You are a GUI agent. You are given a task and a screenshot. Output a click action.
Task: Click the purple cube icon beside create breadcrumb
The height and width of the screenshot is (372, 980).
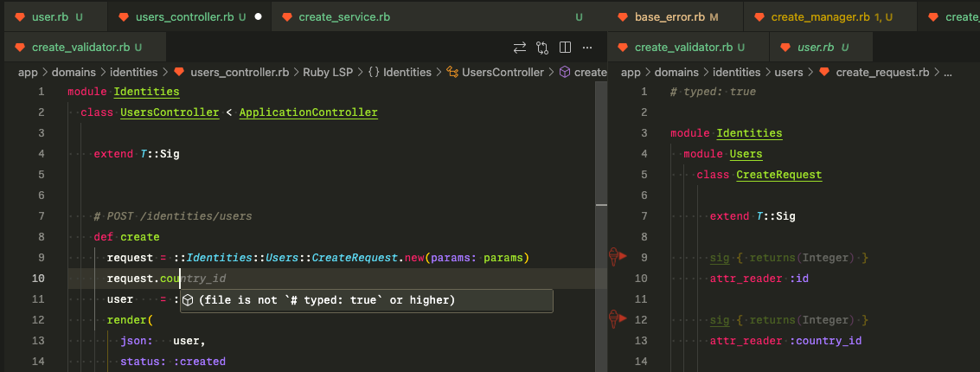564,73
